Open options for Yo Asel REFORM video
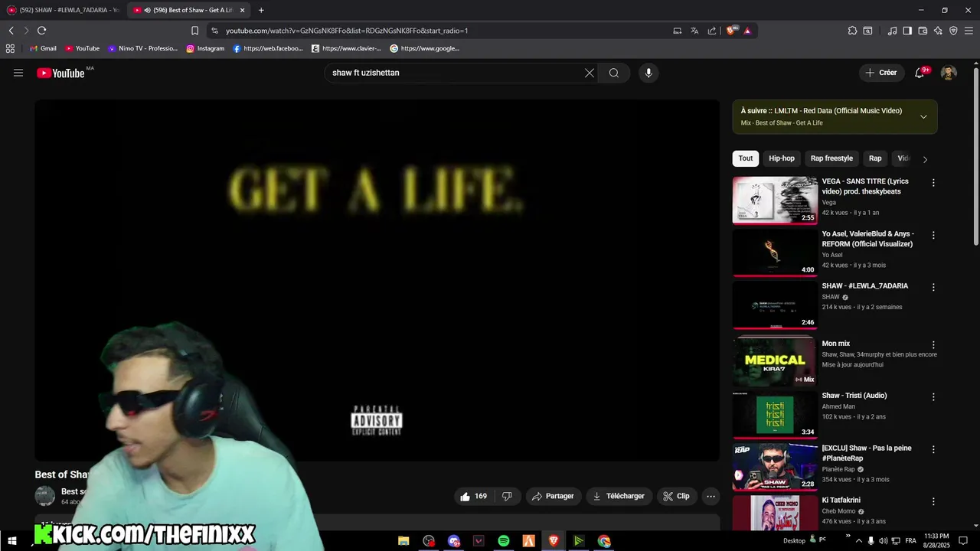 pos(933,235)
